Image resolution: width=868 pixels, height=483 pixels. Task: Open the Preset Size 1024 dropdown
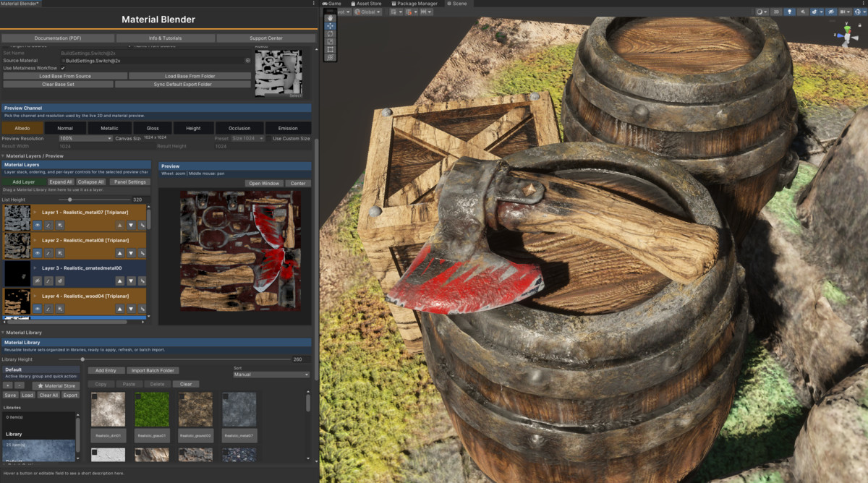pyautogui.click(x=248, y=138)
